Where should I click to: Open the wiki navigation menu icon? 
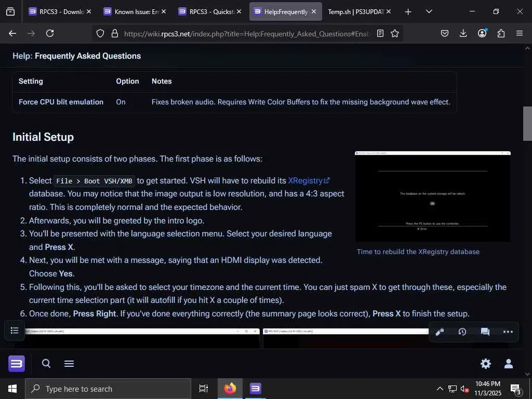[69, 364]
